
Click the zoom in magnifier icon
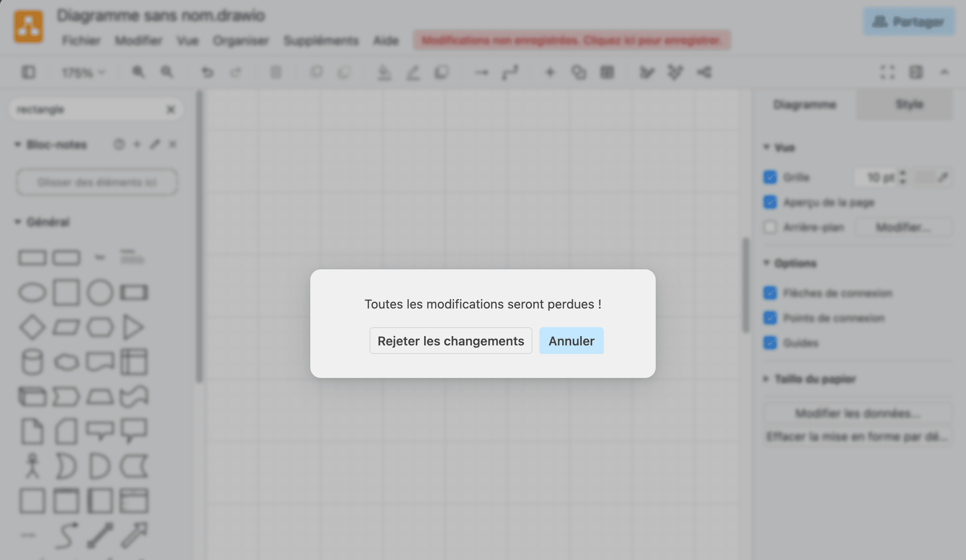tap(138, 72)
